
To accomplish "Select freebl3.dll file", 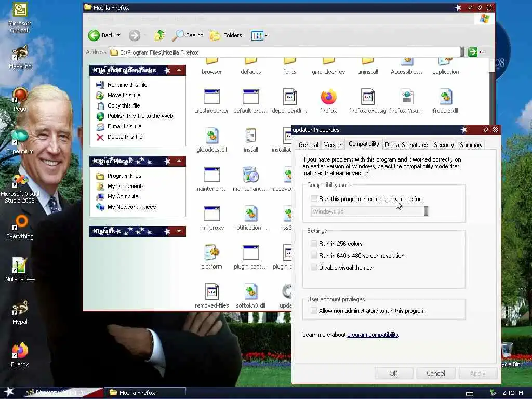I will coord(445,101).
